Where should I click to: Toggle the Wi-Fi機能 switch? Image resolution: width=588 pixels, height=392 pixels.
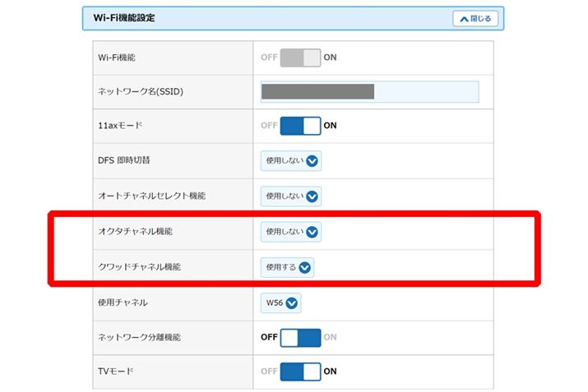(300, 58)
